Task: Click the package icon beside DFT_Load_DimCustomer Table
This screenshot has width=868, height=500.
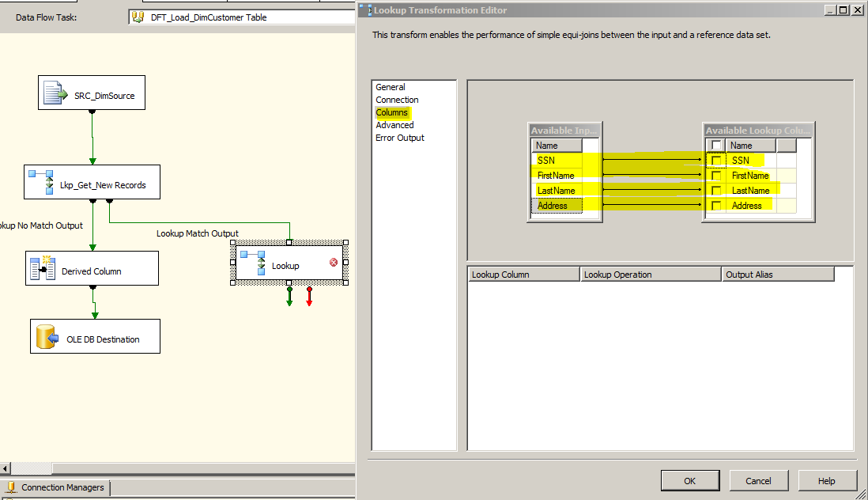Action: [139, 17]
